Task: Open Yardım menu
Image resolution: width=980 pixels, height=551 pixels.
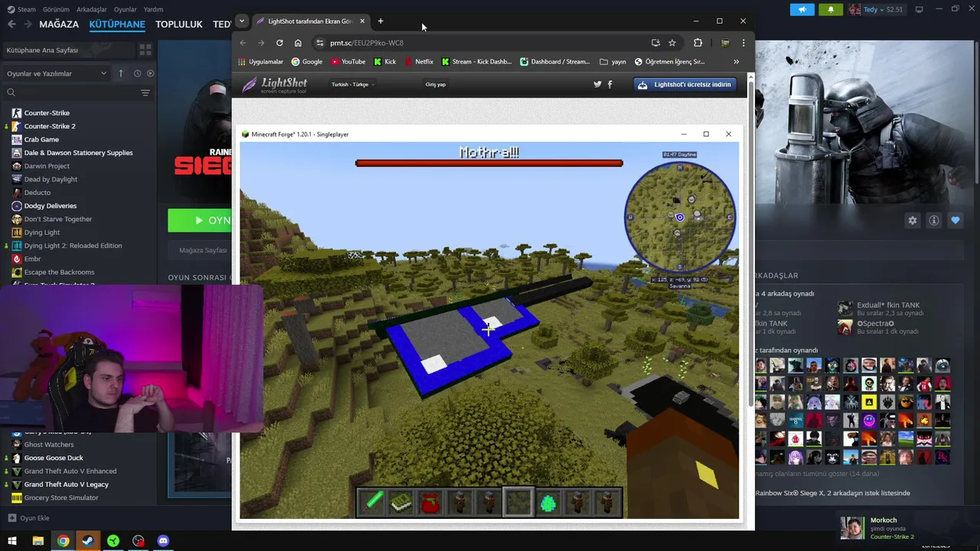Action: [153, 9]
